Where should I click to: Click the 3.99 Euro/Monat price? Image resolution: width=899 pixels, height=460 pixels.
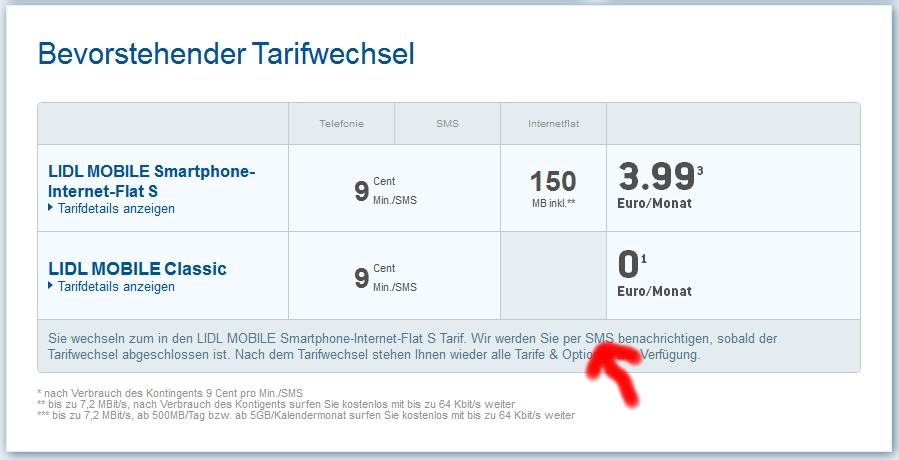(x=660, y=185)
